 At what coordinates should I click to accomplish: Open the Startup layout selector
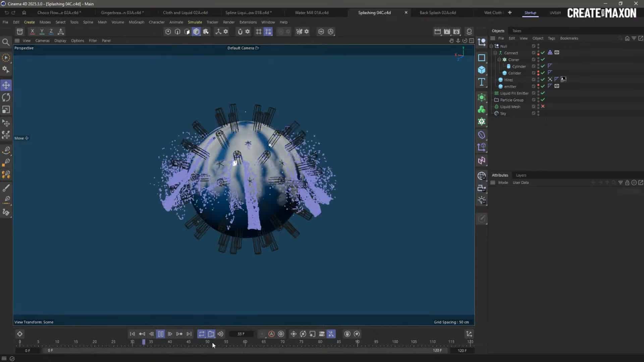tap(530, 13)
